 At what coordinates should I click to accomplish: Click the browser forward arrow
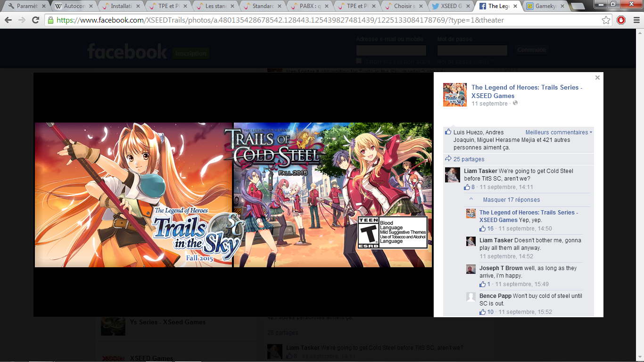[x=22, y=20]
